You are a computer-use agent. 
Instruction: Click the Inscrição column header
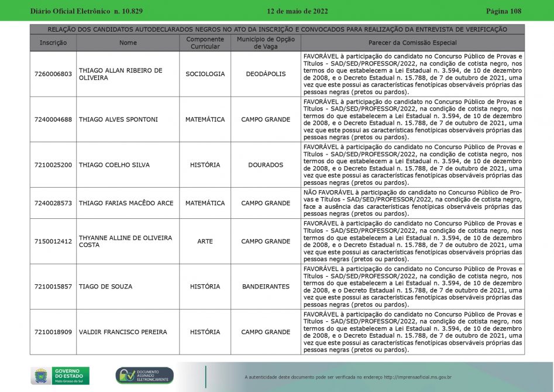[x=53, y=43]
